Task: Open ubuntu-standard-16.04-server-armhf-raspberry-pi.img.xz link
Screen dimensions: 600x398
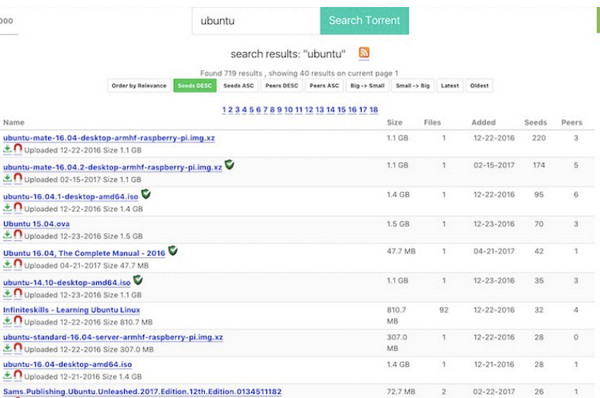Action: coord(113,337)
